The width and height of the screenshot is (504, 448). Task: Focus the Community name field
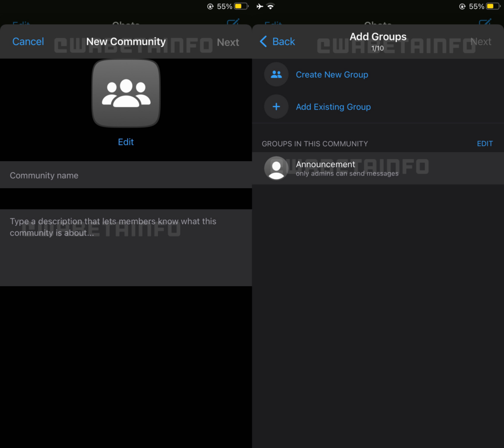tap(126, 175)
